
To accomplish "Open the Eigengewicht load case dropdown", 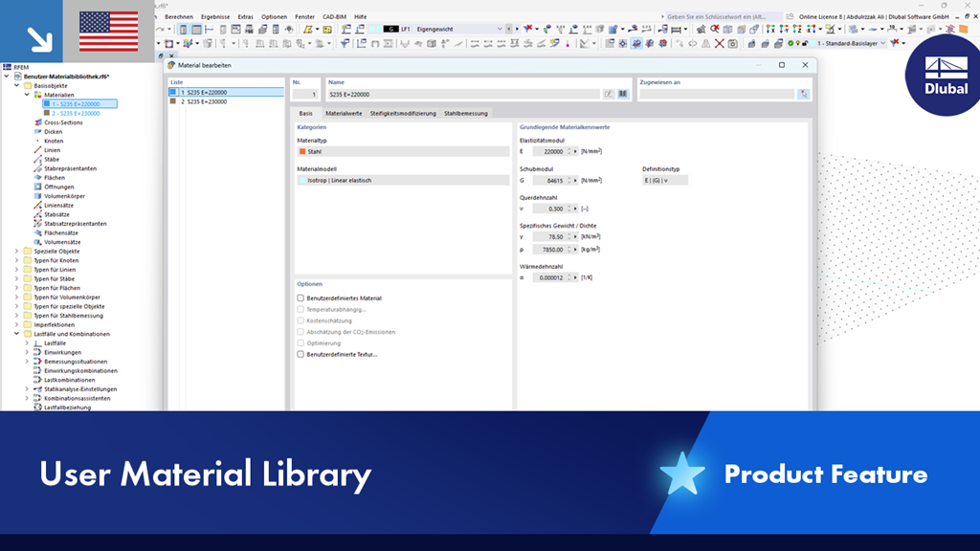I will [x=500, y=29].
